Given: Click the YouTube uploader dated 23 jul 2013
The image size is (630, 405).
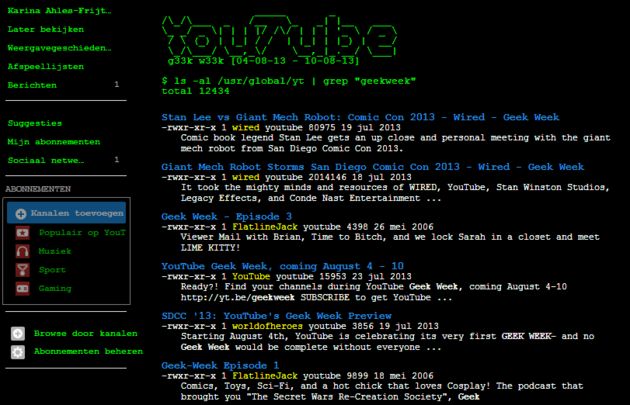Looking at the screenshot, I should 251,277.
